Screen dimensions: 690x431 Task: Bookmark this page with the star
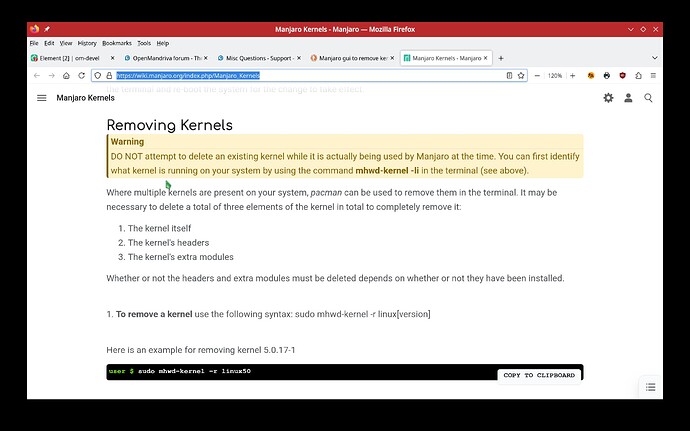tap(521, 76)
